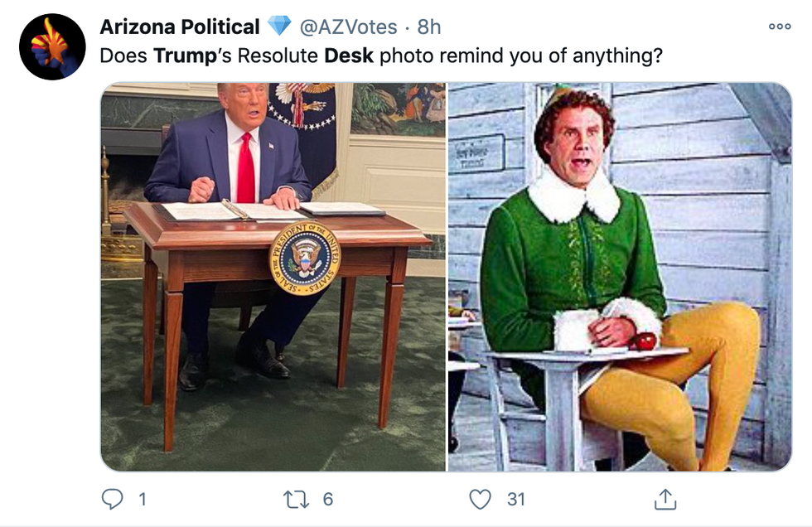The height and width of the screenshot is (527, 812).
Task: Click the like count number 31
Action: coord(515,499)
